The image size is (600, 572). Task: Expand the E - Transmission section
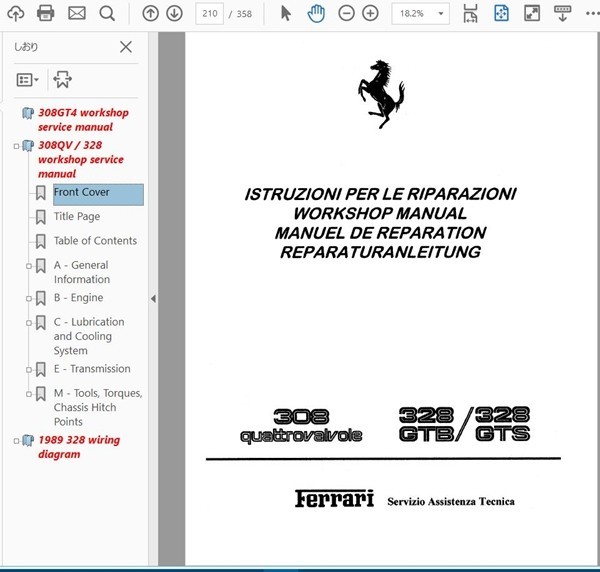click(29, 370)
